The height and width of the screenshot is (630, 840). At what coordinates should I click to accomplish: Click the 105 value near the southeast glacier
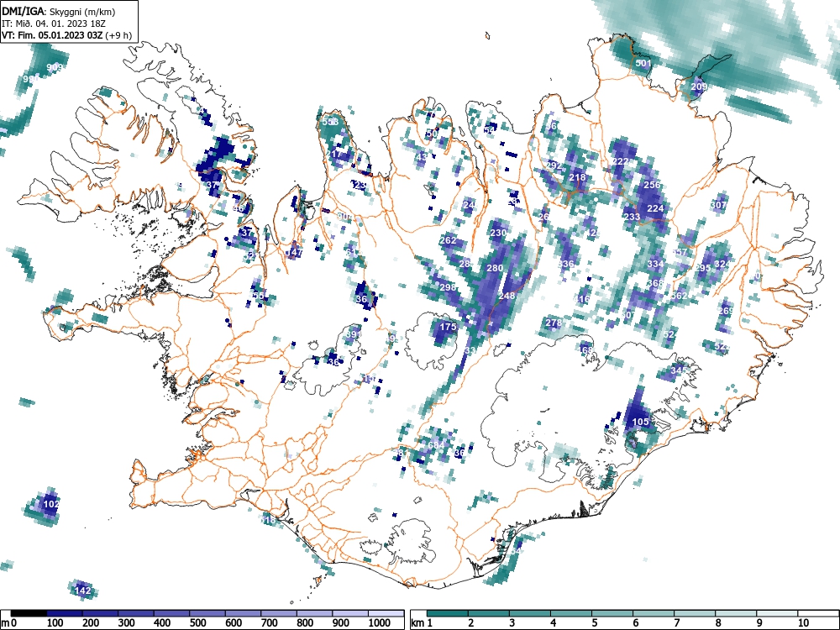click(641, 423)
